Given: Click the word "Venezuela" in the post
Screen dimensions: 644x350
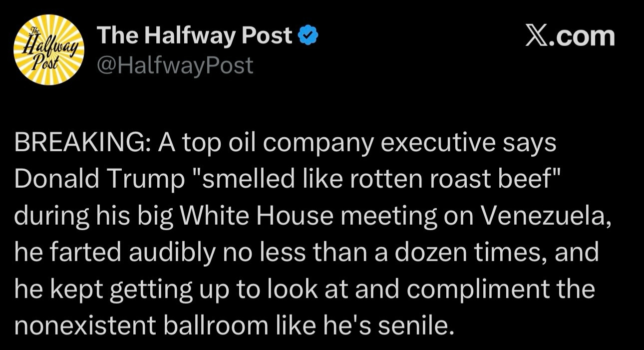Looking at the screenshot, I should pyautogui.click(x=545, y=217).
